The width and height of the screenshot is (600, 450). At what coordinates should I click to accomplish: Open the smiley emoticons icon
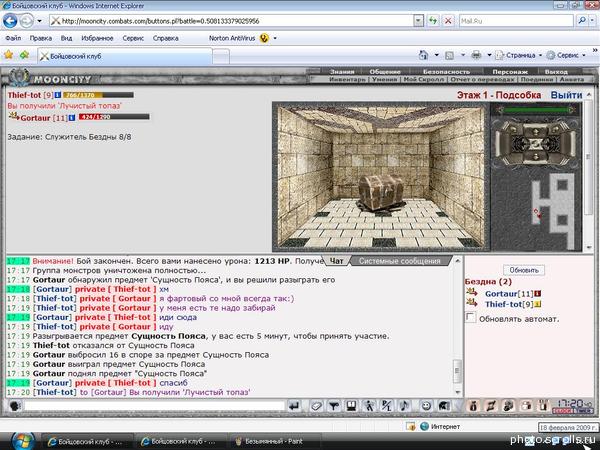(426, 406)
